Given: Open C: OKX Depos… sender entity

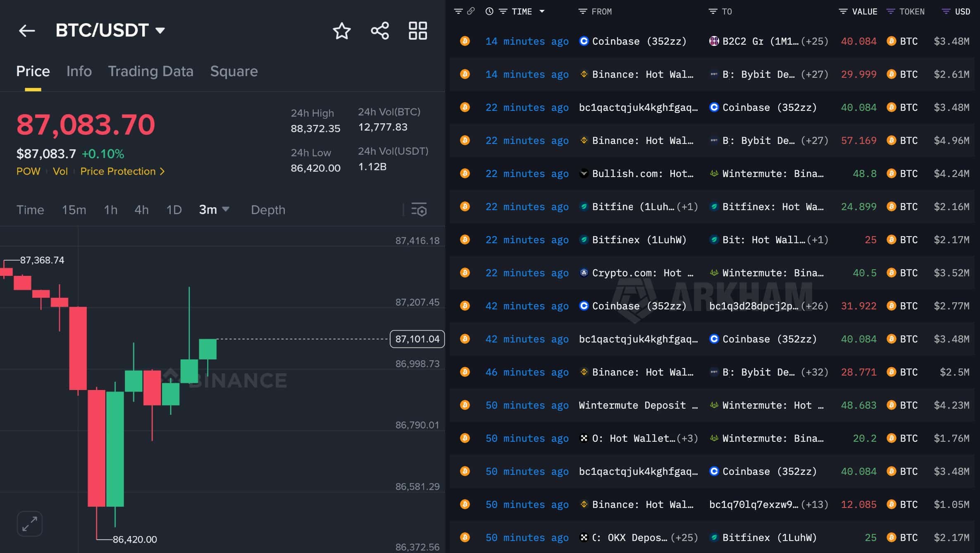Looking at the screenshot, I should point(629,538).
